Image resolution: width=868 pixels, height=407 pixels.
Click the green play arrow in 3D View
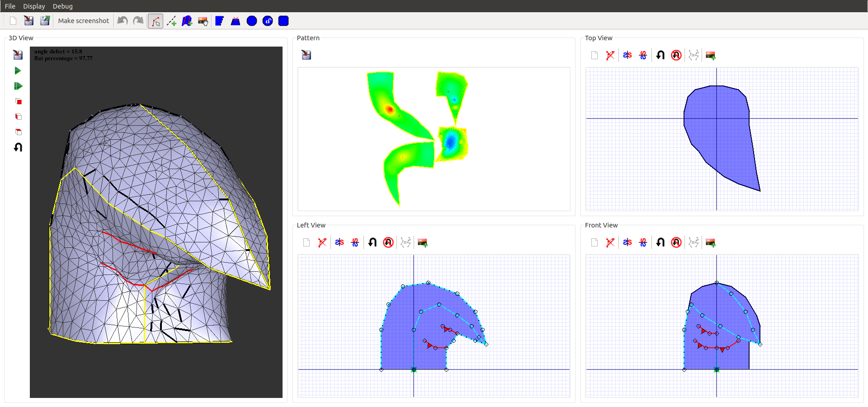(18, 71)
